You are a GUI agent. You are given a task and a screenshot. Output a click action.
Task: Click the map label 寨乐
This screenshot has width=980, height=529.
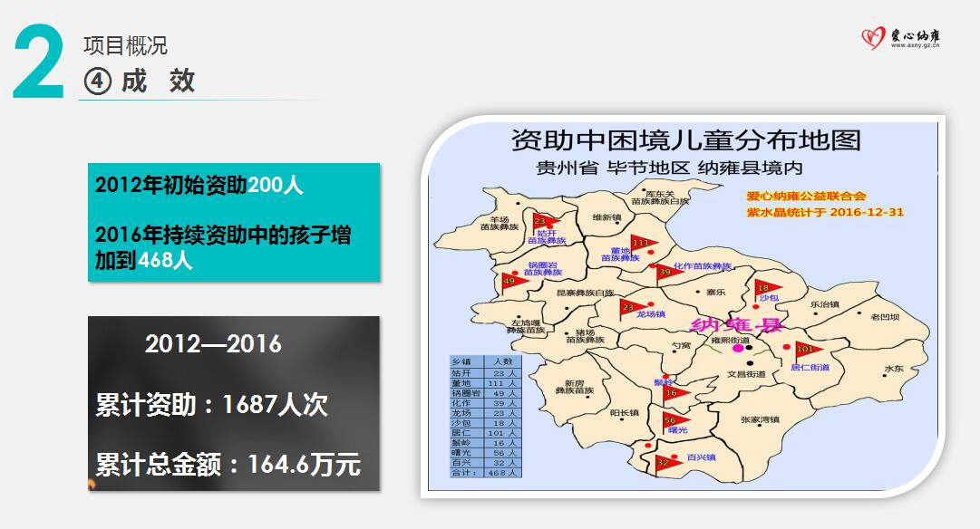(715, 292)
